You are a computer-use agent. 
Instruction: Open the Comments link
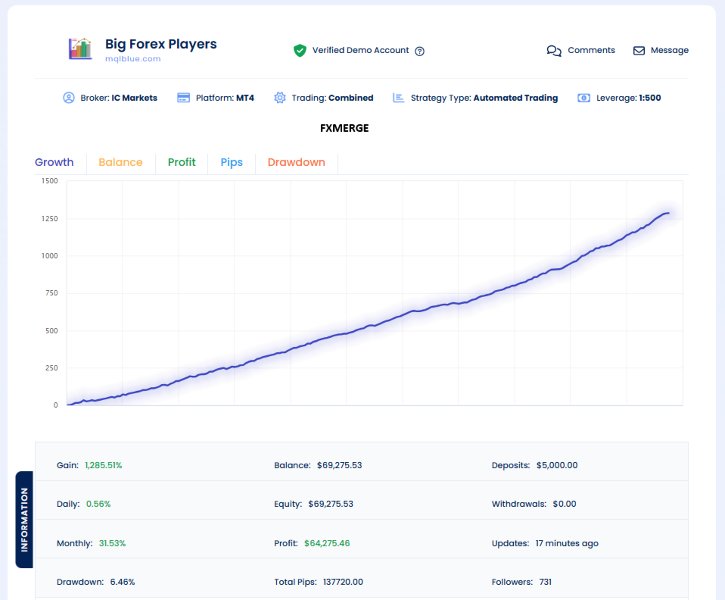[x=591, y=51]
